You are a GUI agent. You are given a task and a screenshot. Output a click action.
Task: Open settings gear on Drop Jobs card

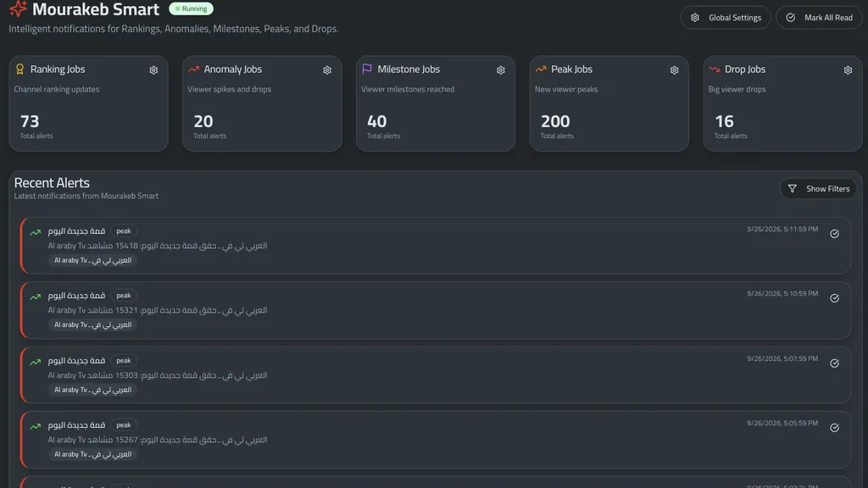pyautogui.click(x=848, y=70)
